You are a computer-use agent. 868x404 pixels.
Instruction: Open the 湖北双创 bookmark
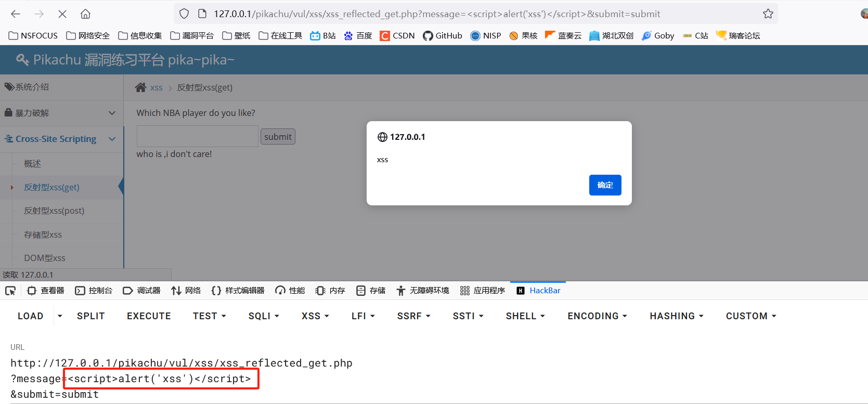click(612, 35)
